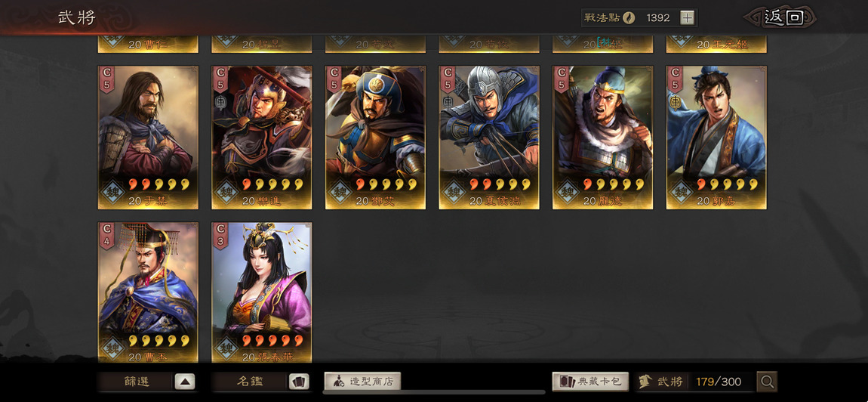Open the 名鑑 catalog
Image resolution: width=868 pixels, height=402 pixels.
point(251,382)
